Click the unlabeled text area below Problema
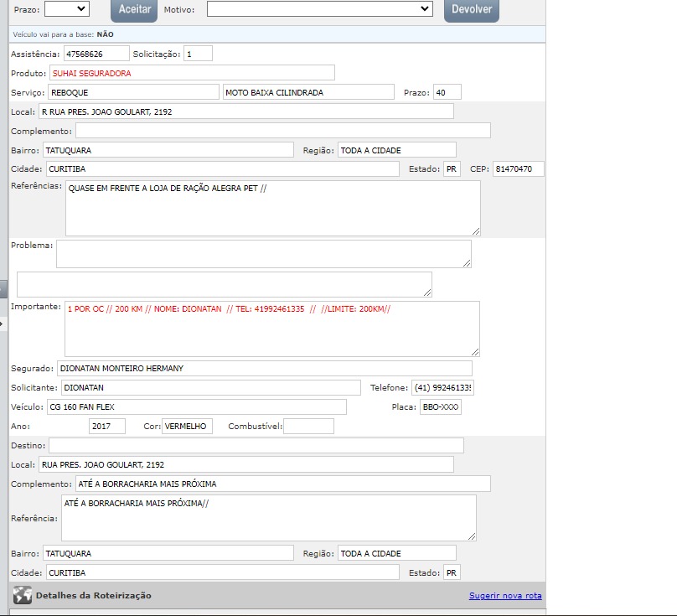Viewport: 677px width, 616px height. (x=225, y=284)
